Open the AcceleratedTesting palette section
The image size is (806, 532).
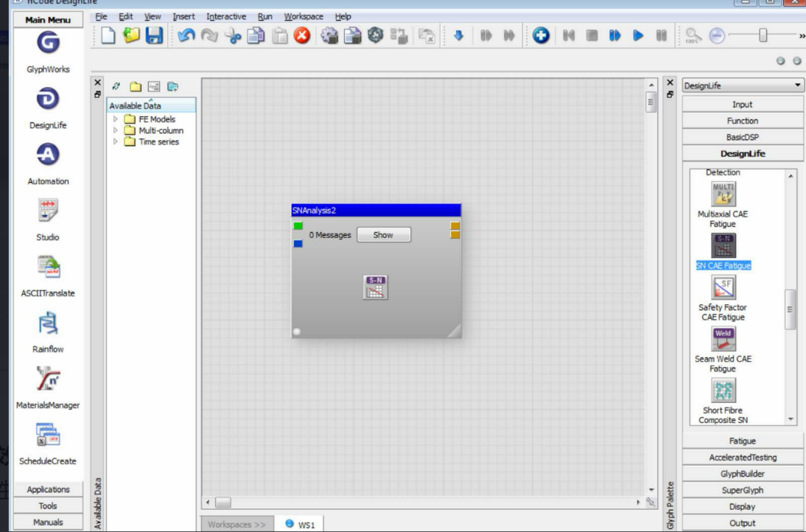pos(743,458)
